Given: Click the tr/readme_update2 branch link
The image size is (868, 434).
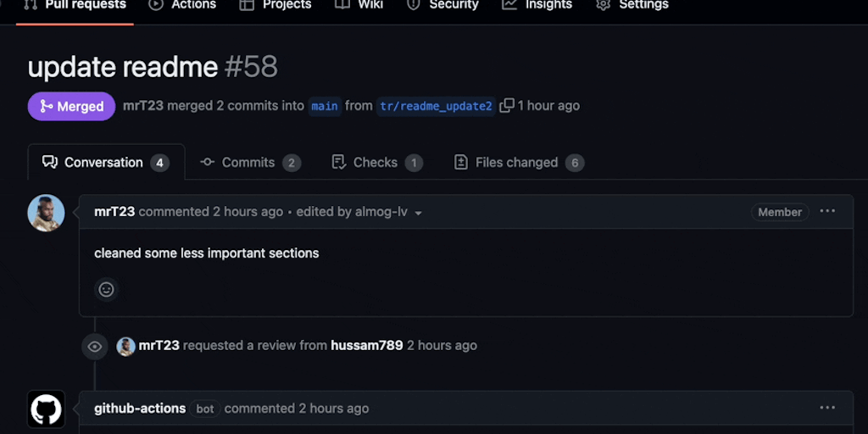Looking at the screenshot, I should click(436, 106).
